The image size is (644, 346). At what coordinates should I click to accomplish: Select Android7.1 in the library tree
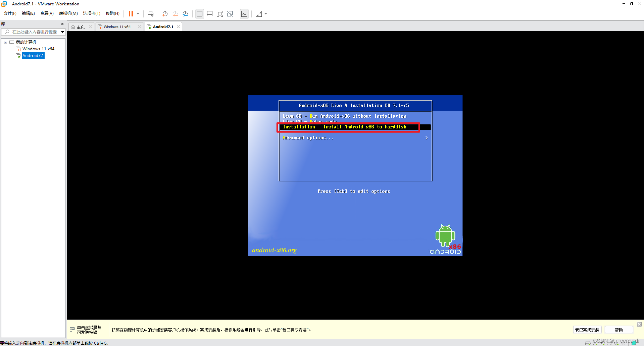pos(33,56)
